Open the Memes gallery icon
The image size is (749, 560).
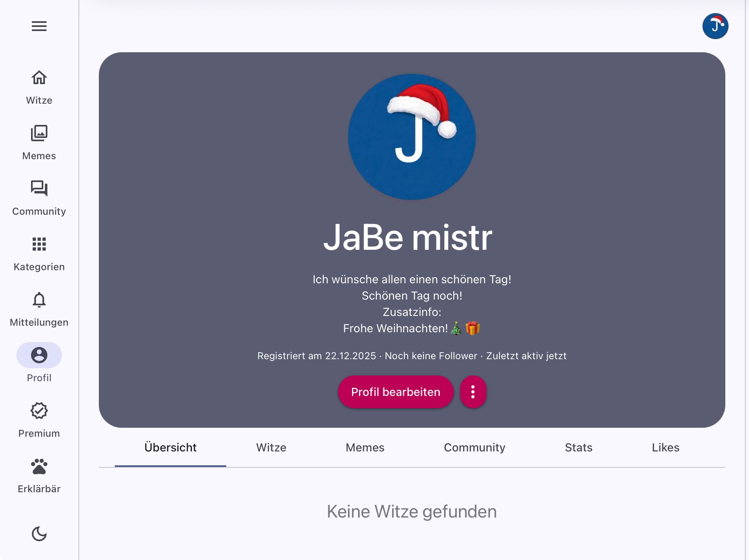pos(39,133)
